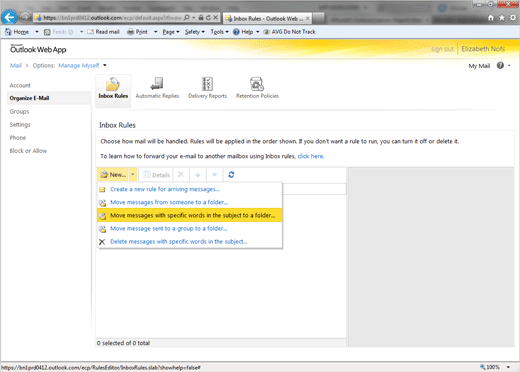Select Create a new rule for arriving messages
This screenshot has width=520, height=372.
click(x=190, y=189)
